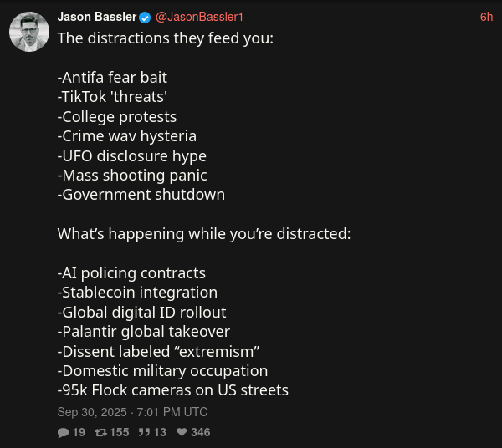Viewport: 502px width, 448px height.
Task: Click the blue verified checkmark badge
Action: pyautogui.click(x=145, y=18)
